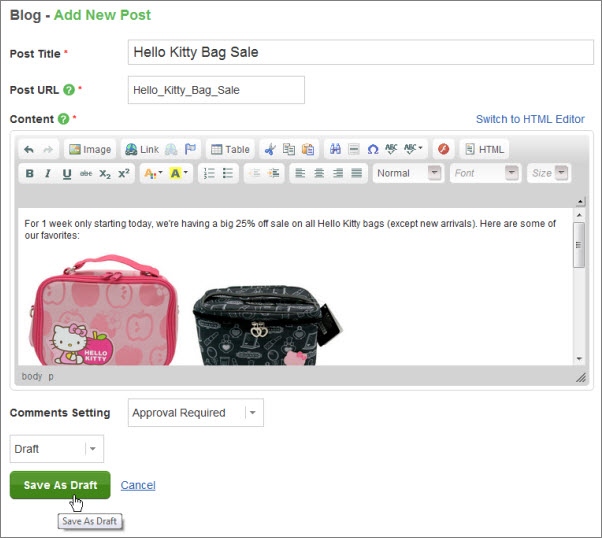Click the editor vertical scrollbar thumb
The width and height of the screenshot is (602, 538).
coord(579,245)
